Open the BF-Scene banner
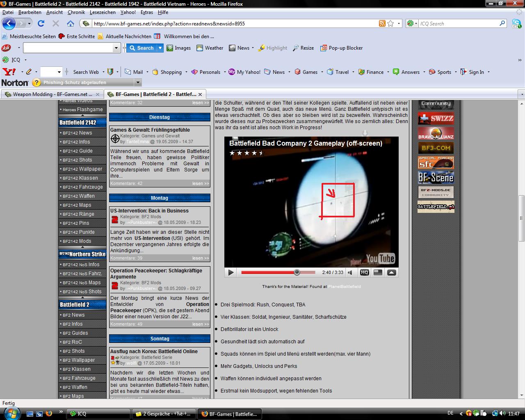Screen dimensions: 525x420 coord(436,178)
